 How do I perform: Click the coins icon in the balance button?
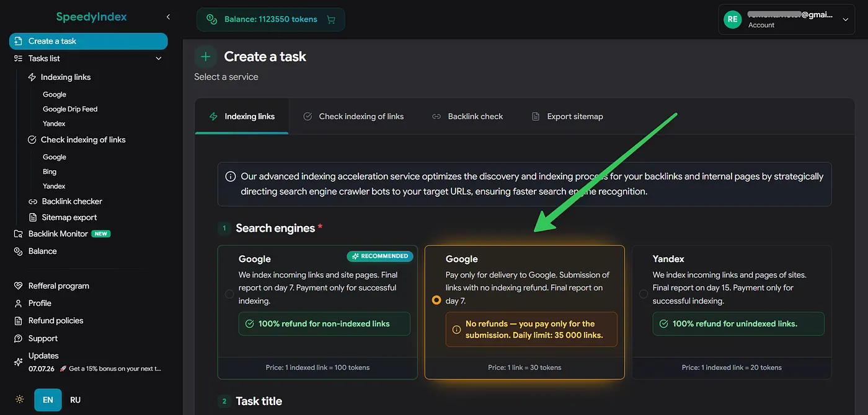click(212, 19)
